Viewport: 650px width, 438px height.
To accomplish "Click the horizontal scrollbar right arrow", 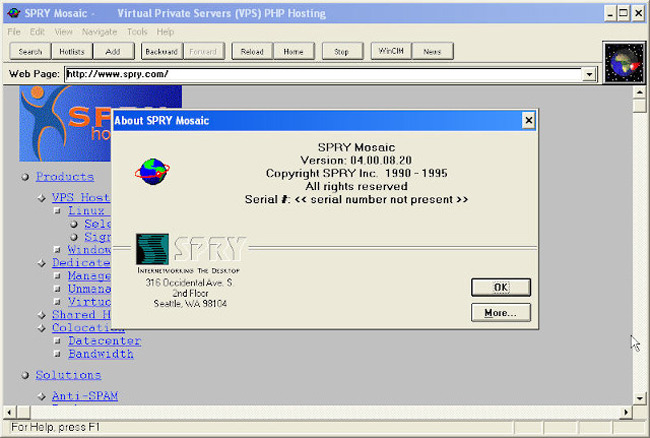I will click(x=626, y=412).
